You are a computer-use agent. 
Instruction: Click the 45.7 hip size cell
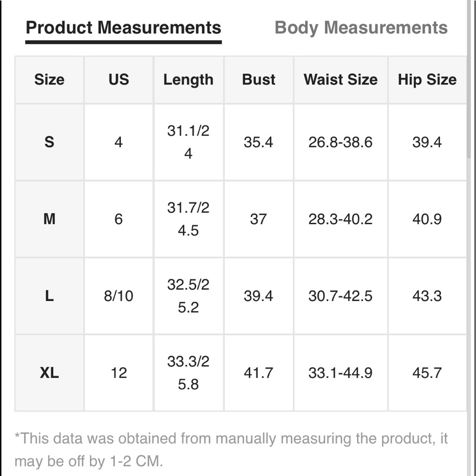coord(427,373)
